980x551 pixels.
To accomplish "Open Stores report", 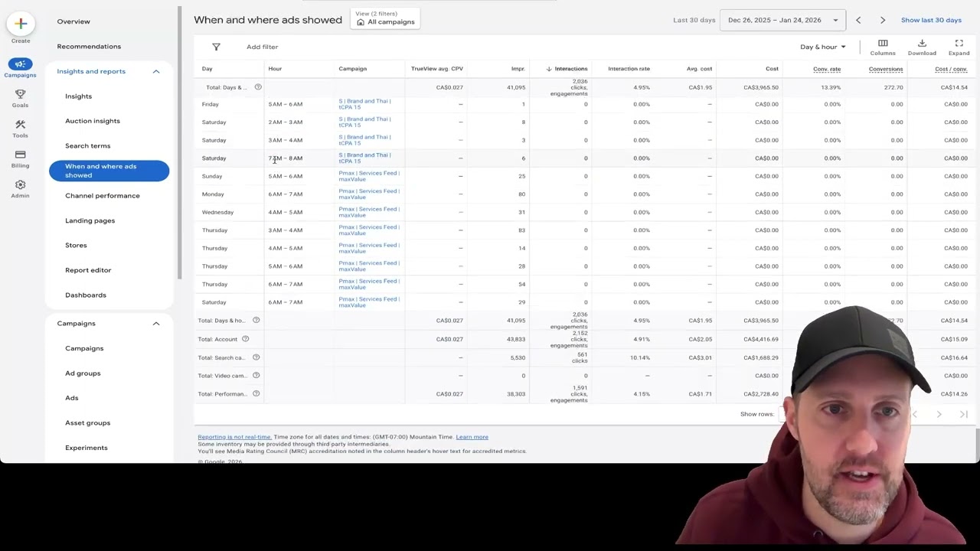I will [76, 246].
